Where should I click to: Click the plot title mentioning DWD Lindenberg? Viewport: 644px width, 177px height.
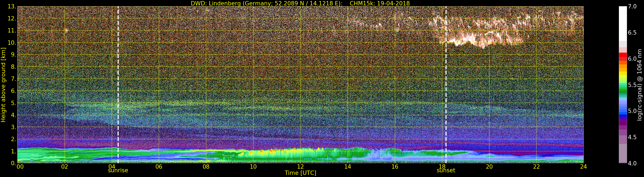[300, 3]
